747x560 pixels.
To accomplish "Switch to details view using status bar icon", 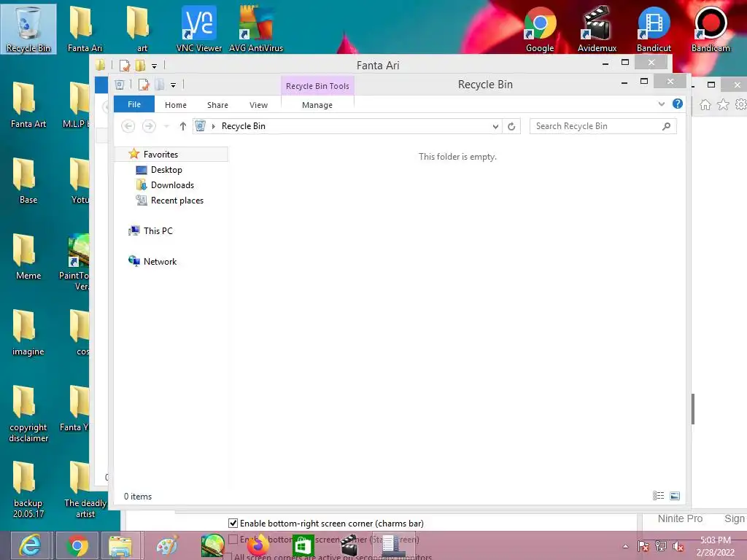I will 659,496.
